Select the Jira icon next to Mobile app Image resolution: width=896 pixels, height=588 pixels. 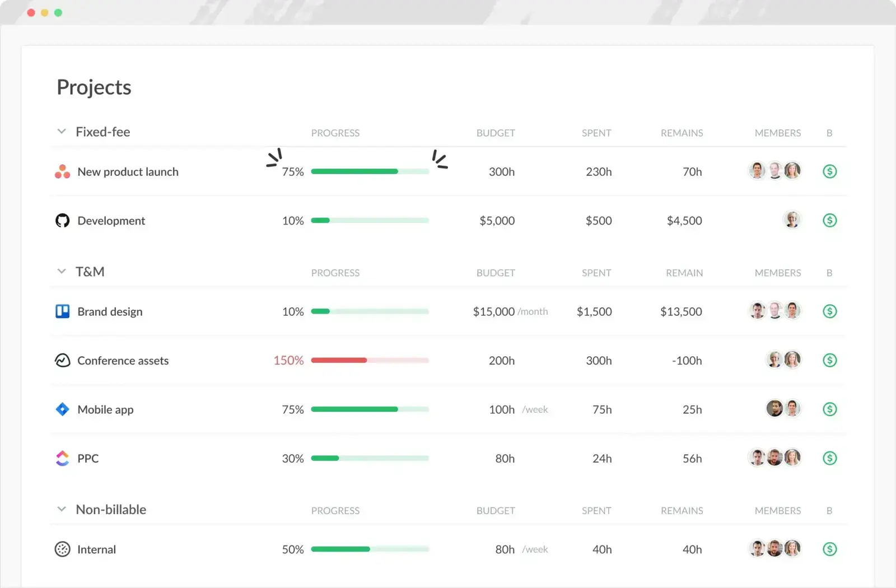coord(62,409)
